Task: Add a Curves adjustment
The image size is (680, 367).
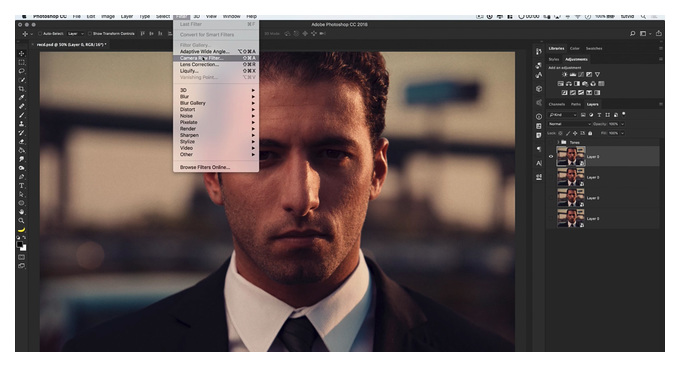Action: click(581, 75)
